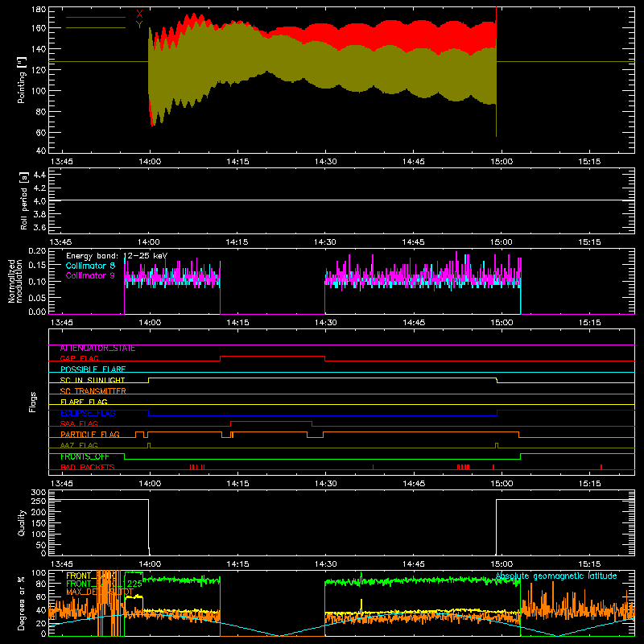Click the green FRONT_ label ending in 225
644x644 pixels.
105,584
